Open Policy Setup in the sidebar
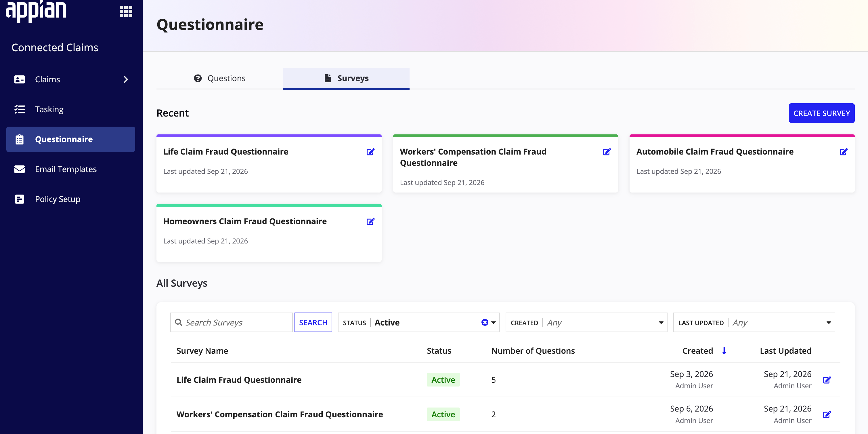The height and width of the screenshot is (434, 868). point(71,199)
